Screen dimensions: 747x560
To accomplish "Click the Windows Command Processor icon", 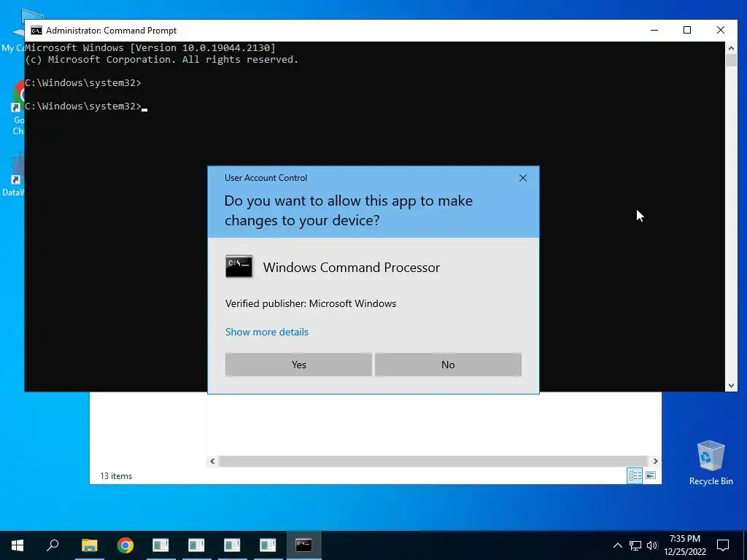I will (x=239, y=267).
